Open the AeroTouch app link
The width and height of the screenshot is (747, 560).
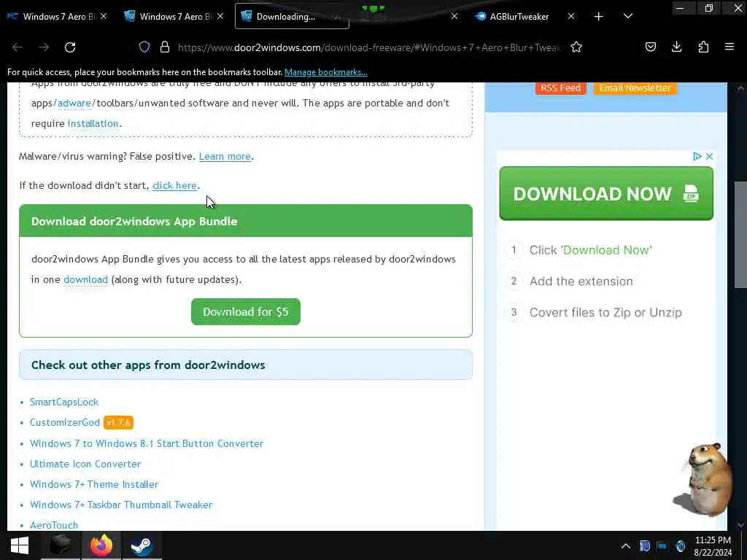[54, 525]
